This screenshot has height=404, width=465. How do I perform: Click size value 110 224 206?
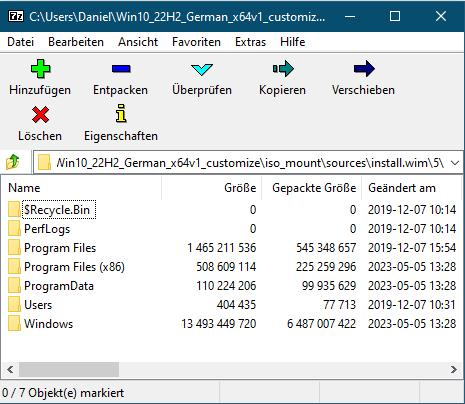click(226, 286)
